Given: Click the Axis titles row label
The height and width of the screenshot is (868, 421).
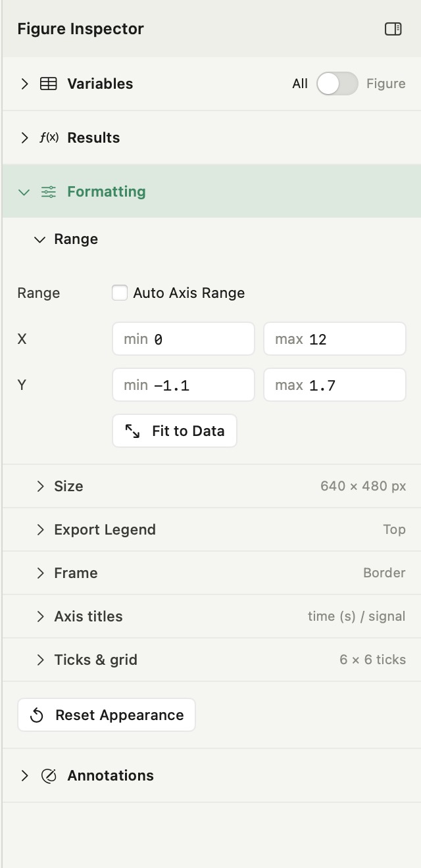Looking at the screenshot, I should tap(88, 616).
